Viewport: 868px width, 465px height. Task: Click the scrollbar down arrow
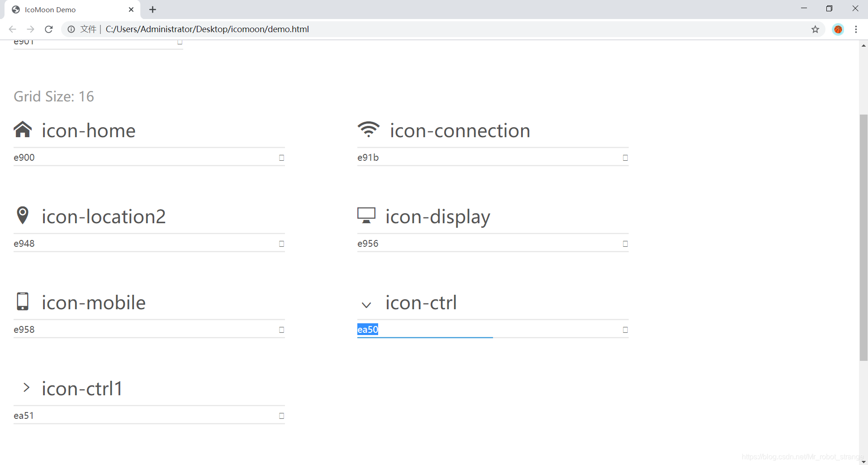[863, 461]
